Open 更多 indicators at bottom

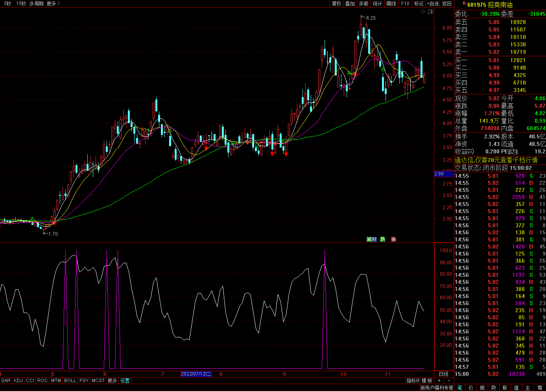click(112, 381)
